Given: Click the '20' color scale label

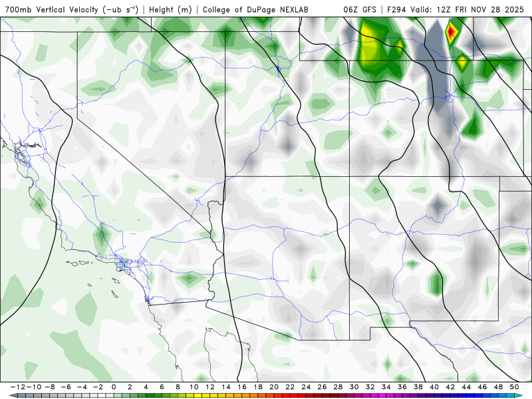Looking at the screenshot, I should [x=274, y=387].
